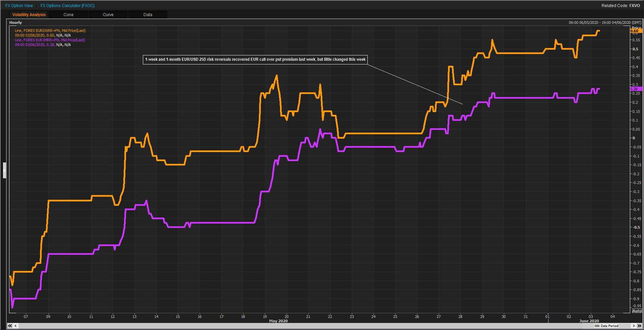Step chart right with single-right arrow
The width and height of the screenshot is (644, 330).
coord(634,326)
